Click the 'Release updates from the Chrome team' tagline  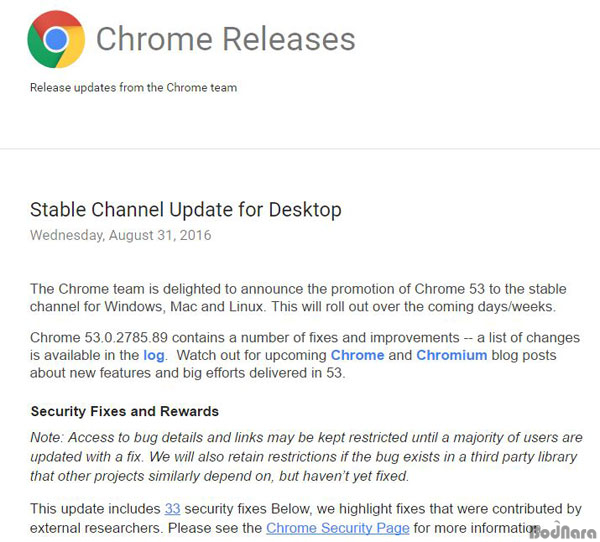pyautogui.click(x=134, y=88)
